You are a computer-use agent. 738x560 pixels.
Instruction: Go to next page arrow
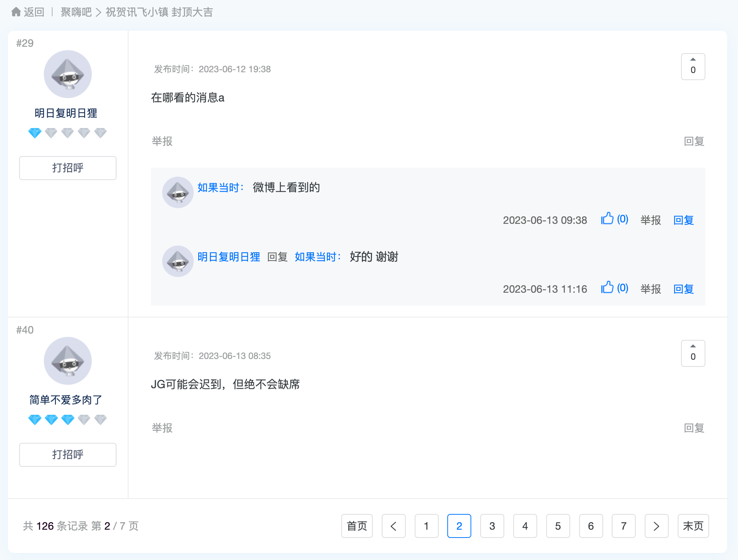coord(656,526)
